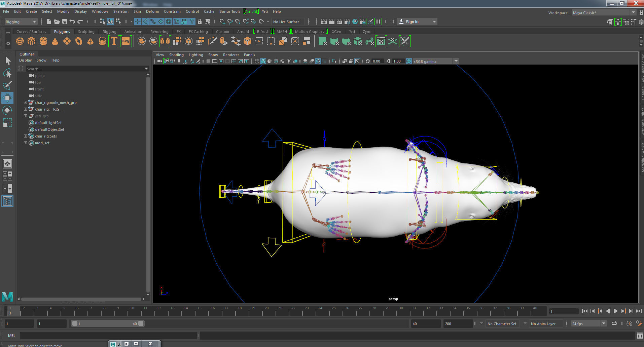Open the Deform menu

point(152,11)
